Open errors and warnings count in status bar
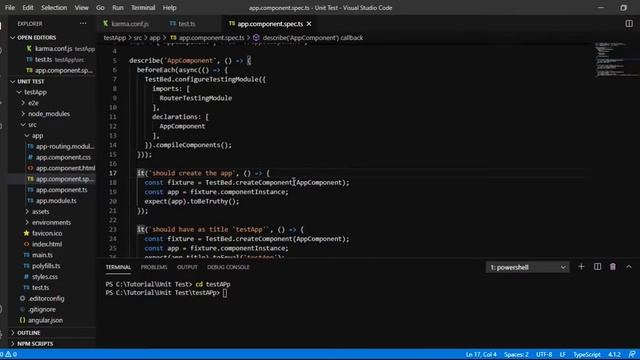Screen dimensions: 640x360 (9, 354)
